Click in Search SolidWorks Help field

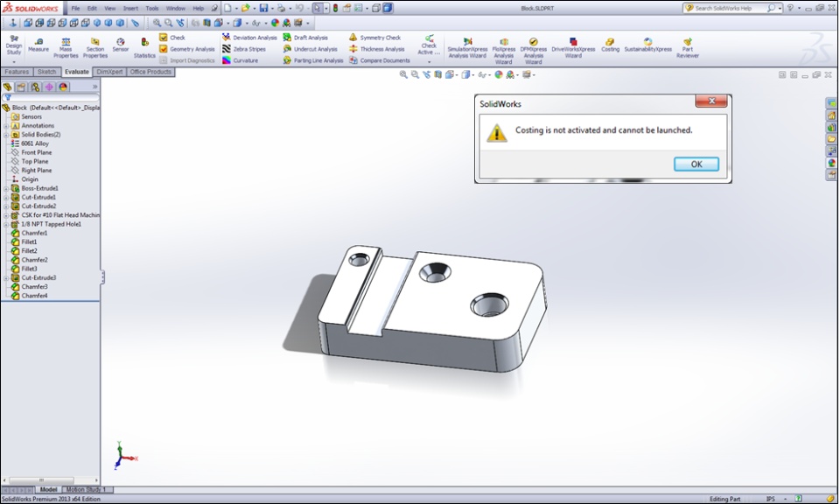pos(725,8)
